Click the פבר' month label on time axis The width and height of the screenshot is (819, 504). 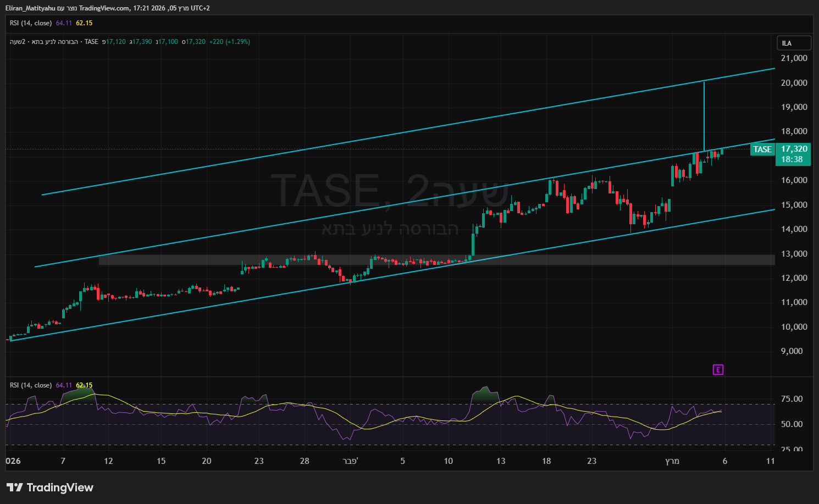click(350, 461)
